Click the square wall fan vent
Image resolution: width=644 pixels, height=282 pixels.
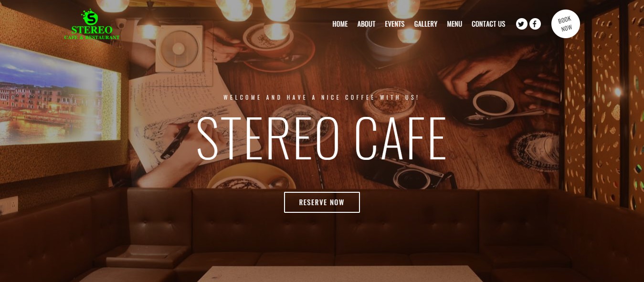[179, 48]
